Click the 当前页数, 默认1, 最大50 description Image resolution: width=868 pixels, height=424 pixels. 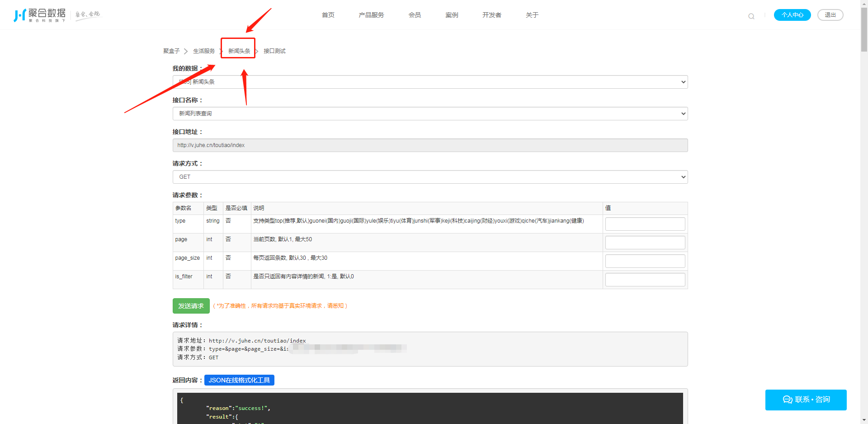(283, 239)
